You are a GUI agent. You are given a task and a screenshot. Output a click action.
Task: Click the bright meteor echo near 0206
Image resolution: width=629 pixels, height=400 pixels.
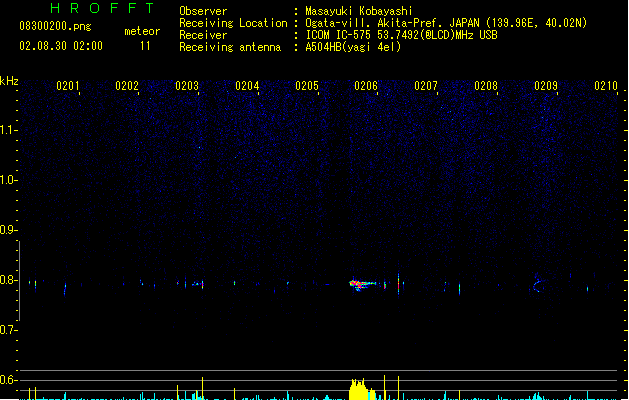(362, 284)
